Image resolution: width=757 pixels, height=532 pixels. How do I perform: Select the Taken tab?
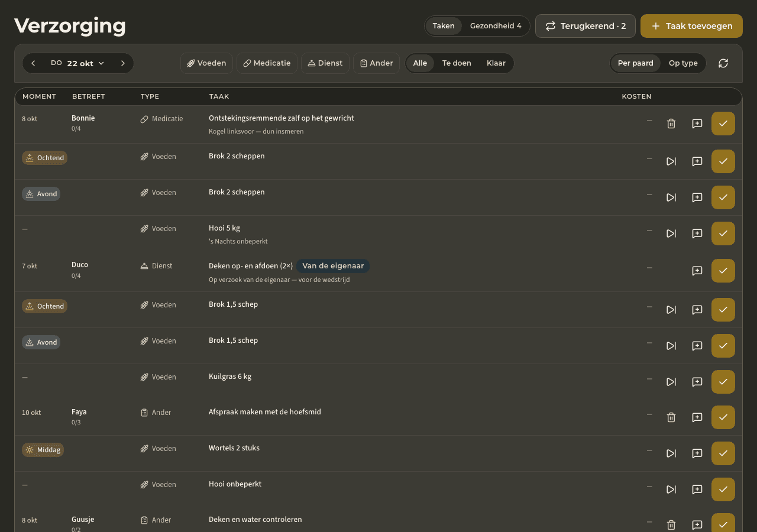click(x=444, y=26)
